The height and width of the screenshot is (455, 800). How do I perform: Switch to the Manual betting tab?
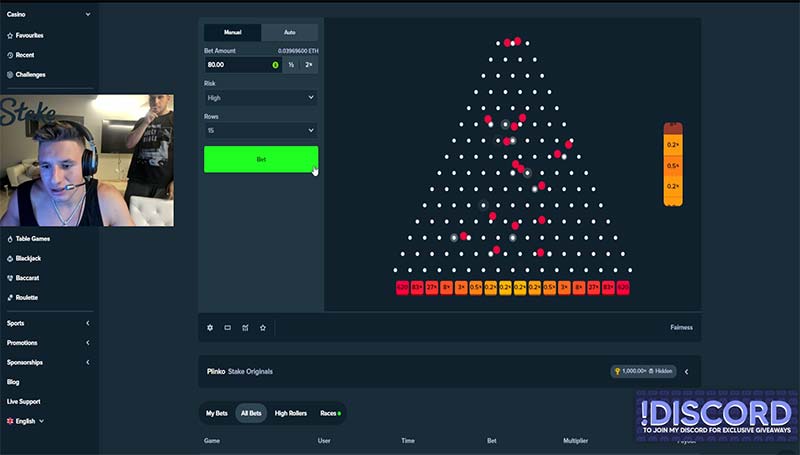[x=233, y=32]
